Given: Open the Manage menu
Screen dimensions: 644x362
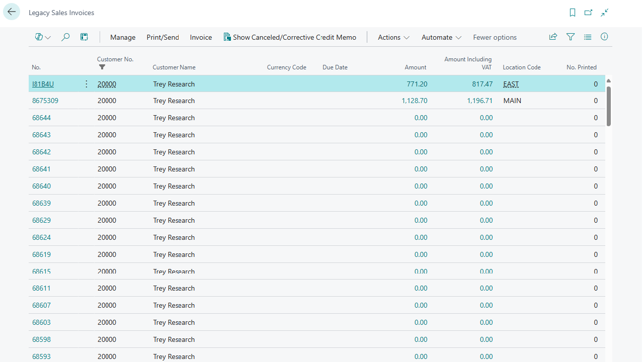Looking at the screenshot, I should [x=123, y=37].
